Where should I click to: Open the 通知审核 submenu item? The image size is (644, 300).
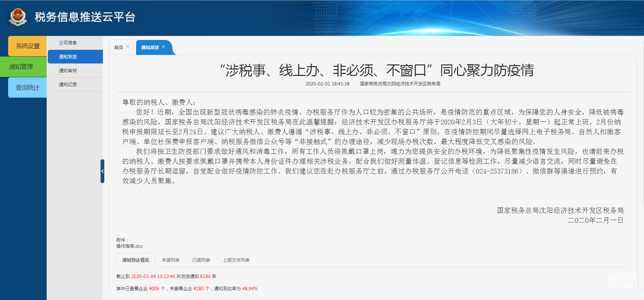click(68, 71)
